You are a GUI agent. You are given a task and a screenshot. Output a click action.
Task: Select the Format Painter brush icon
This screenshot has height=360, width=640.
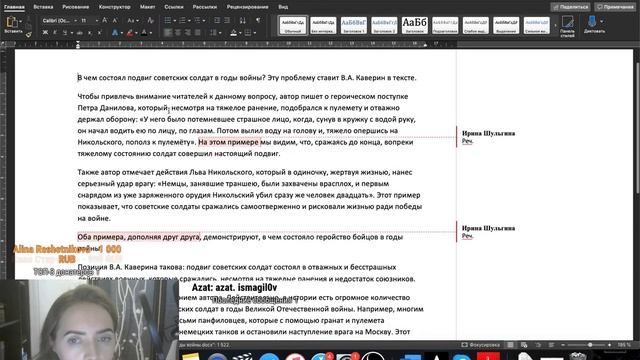[x=28, y=35]
